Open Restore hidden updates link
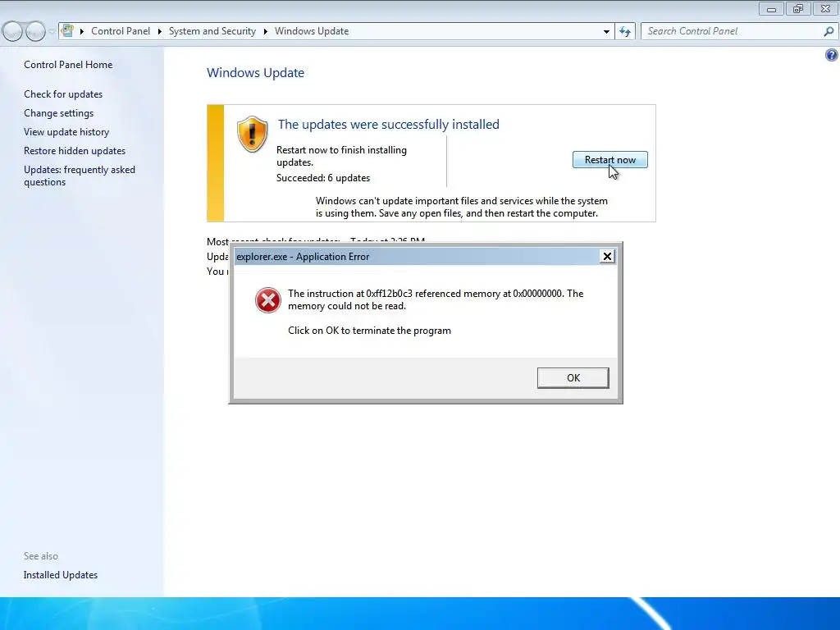 75,151
